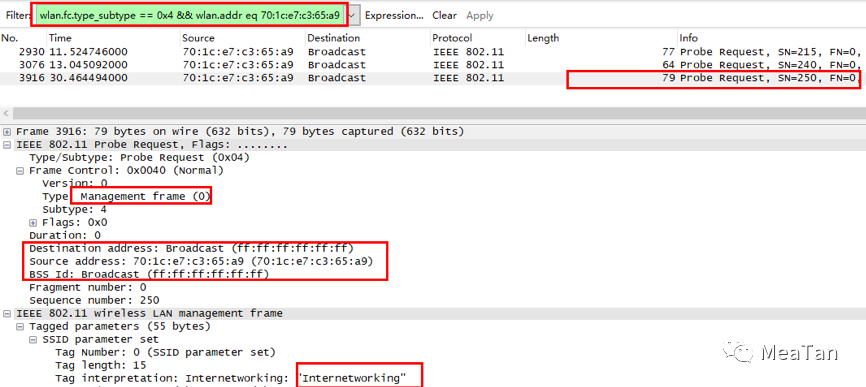The height and width of the screenshot is (387, 866).
Task: Collapse the Frame Control 0x0040 node
Action: coord(19,171)
